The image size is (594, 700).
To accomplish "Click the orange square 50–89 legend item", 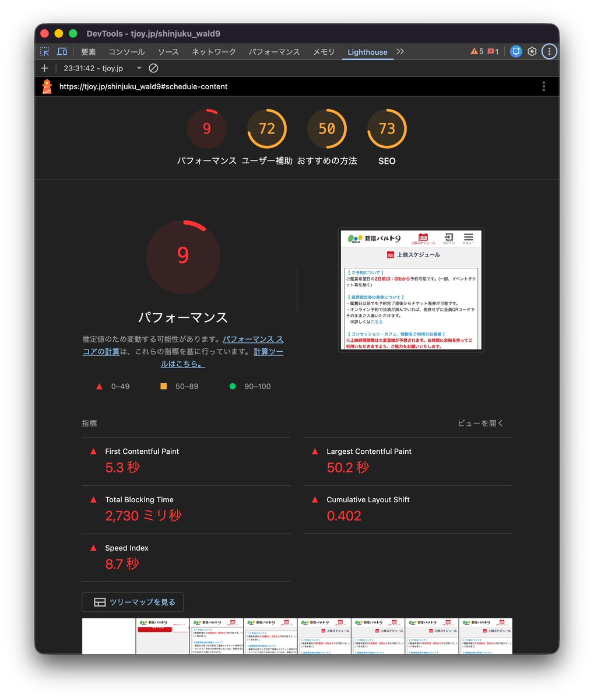I will 180,386.
